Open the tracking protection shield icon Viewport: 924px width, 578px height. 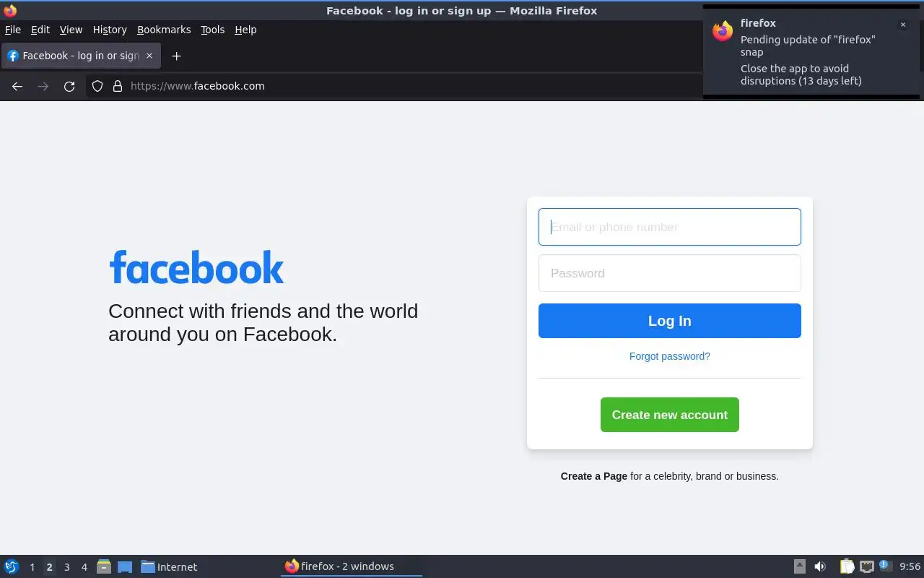click(x=97, y=86)
